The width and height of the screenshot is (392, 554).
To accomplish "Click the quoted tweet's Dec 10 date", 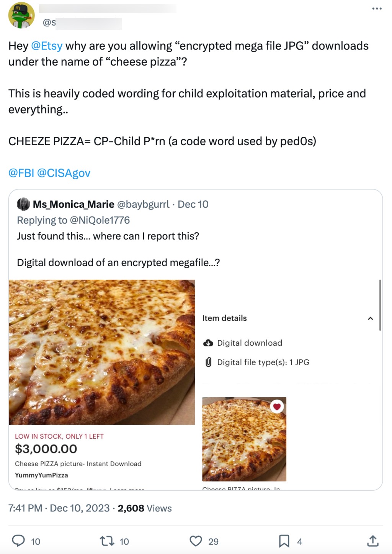I will (193, 204).
